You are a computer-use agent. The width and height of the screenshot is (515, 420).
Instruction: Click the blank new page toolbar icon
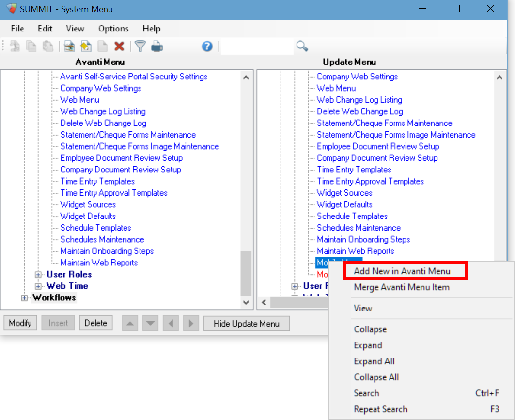point(103,47)
